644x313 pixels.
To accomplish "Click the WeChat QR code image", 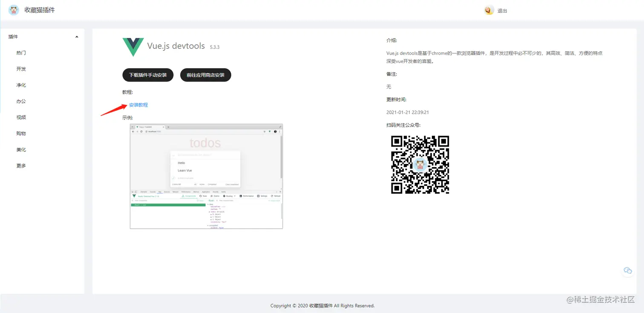I will pos(420,165).
